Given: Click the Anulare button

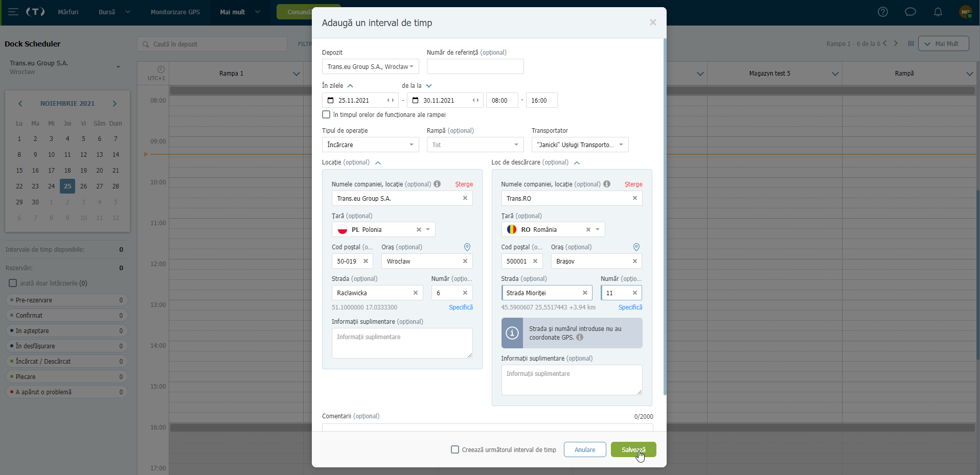Looking at the screenshot, I should click(585, 449).
